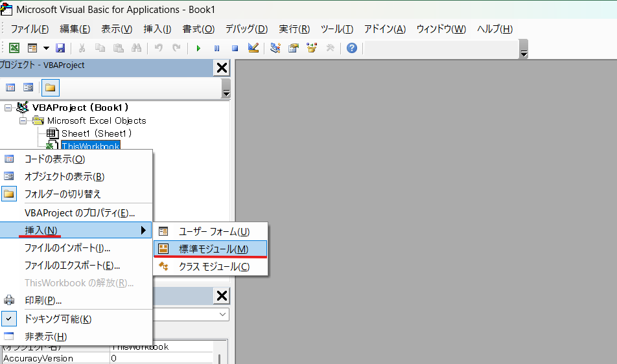Expand the 挿入(N) submenu entry
617x364 pixels.
coord(76,231)
